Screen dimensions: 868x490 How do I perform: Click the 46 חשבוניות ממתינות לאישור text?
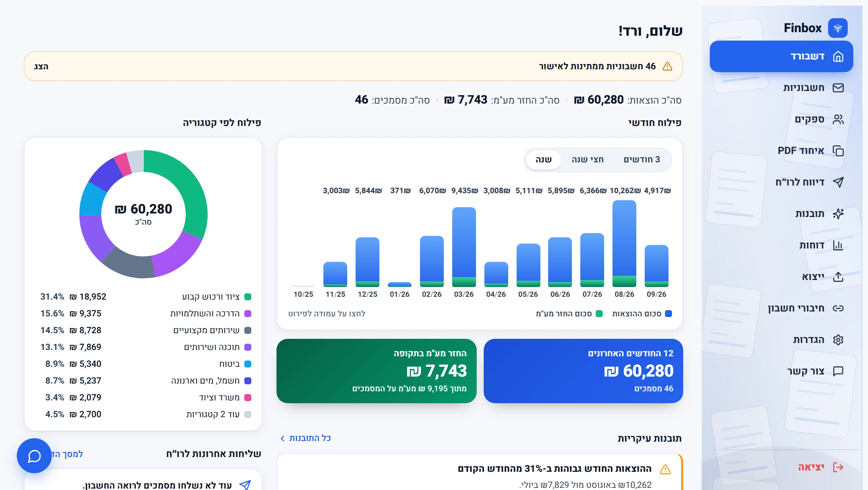coord(597,66)
